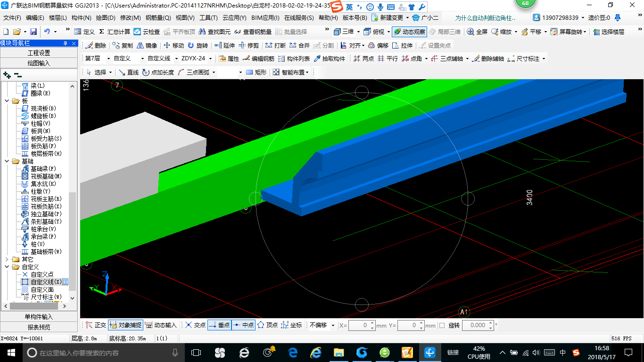The width and height of the screenshot is (644, 362).
Task: Click the undo arrow icon
Action: coord(47,32)
